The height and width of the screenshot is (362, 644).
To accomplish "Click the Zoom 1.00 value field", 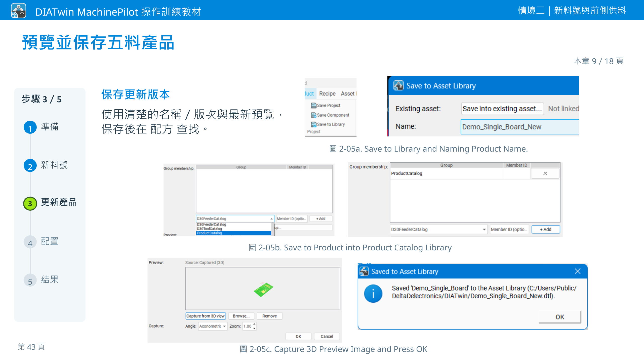I will point(248,326).
